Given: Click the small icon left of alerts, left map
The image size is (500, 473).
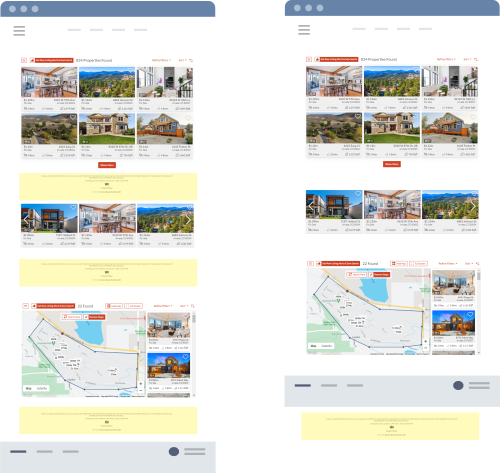Looking at the screenshot, I should point(25,306).
